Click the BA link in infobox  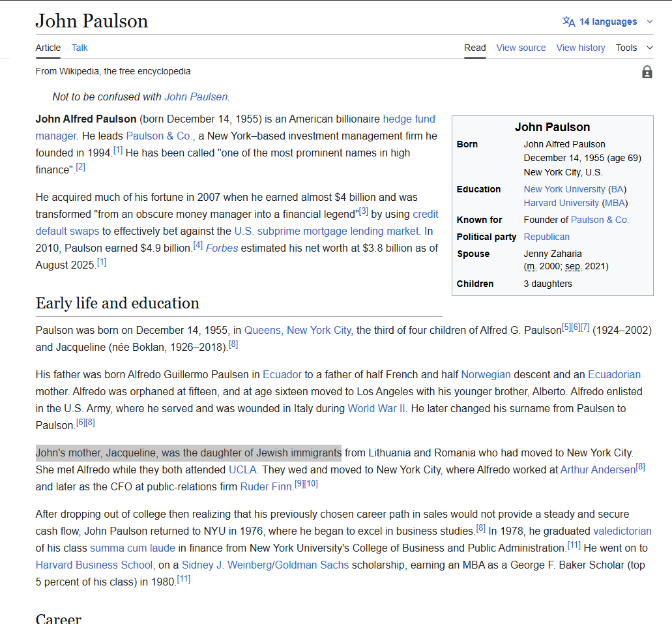click(x=617, y=189)
